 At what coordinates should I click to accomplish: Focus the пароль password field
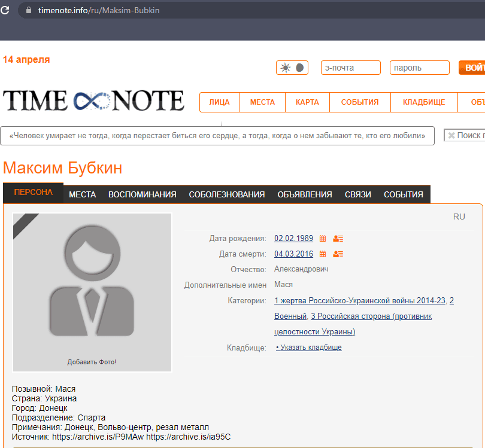tap(419, 68)
